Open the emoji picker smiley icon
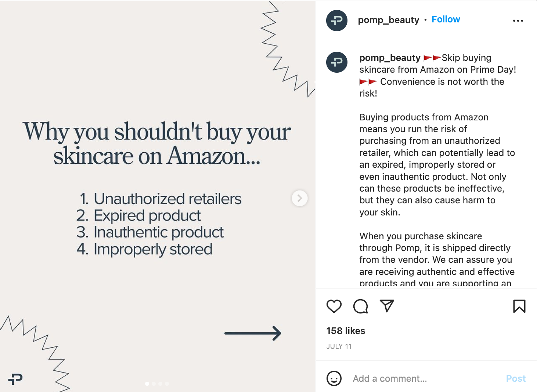 coord(334,378)
